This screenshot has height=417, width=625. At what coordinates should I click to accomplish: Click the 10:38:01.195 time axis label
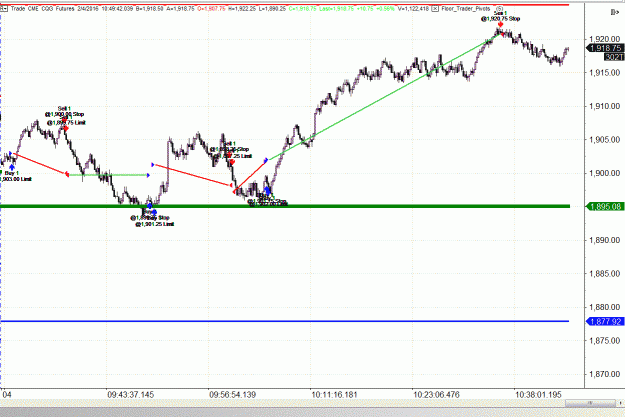(538, 395)
